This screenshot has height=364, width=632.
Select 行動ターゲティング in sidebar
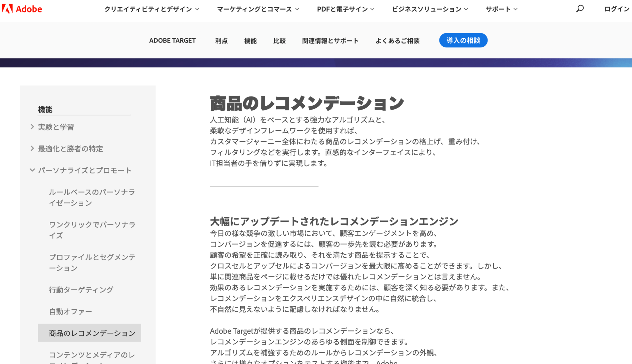click(81, 290)
